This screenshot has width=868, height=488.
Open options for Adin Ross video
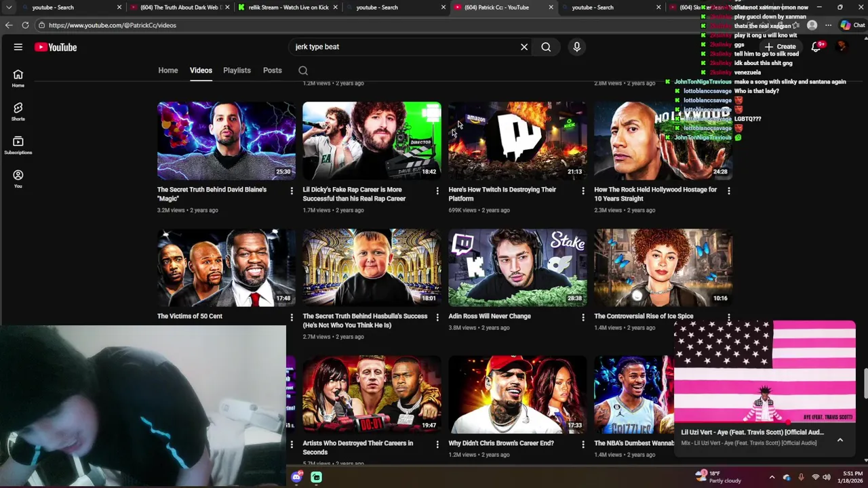pos(583,317)
